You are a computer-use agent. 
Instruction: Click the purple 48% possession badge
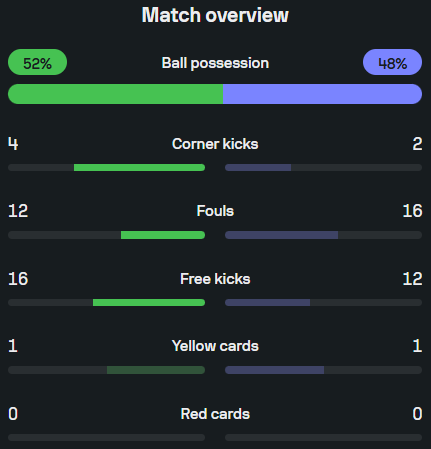click(392, 62)
